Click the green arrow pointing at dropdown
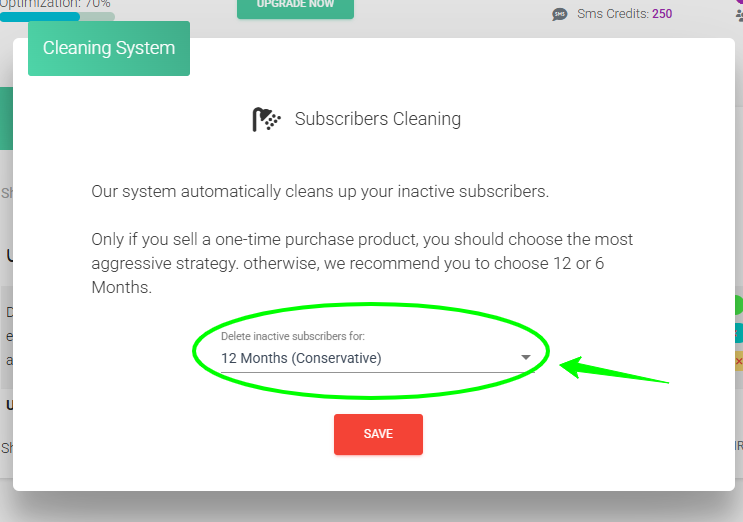This screenshot has width=743, height=522. (x=612, y=370)
